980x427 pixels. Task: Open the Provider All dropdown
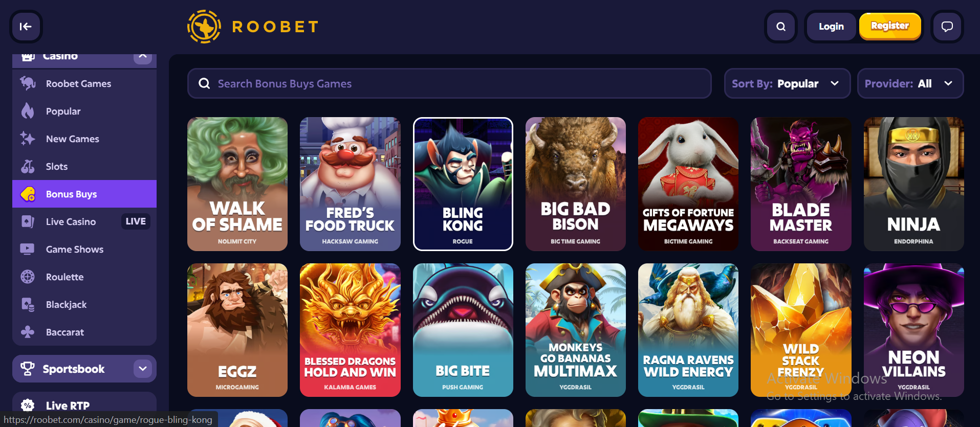tap(910, 83)
